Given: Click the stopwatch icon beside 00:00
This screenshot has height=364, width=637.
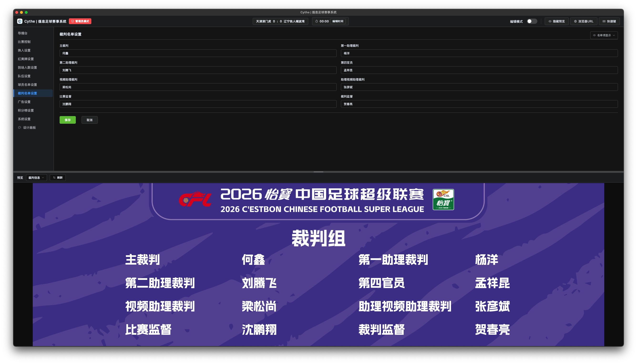Looking at the screenshot, I should coord(317,21).
